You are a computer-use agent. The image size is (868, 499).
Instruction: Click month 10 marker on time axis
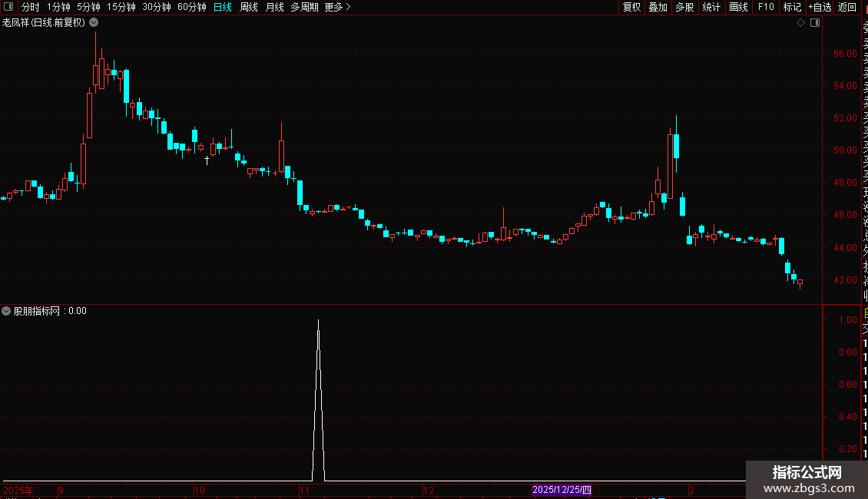[199, 490]
